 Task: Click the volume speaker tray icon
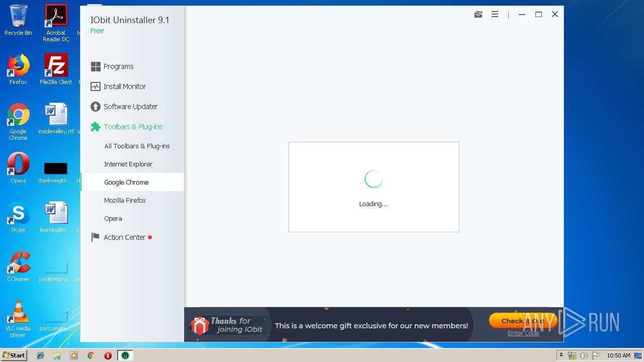click(584, 355)
